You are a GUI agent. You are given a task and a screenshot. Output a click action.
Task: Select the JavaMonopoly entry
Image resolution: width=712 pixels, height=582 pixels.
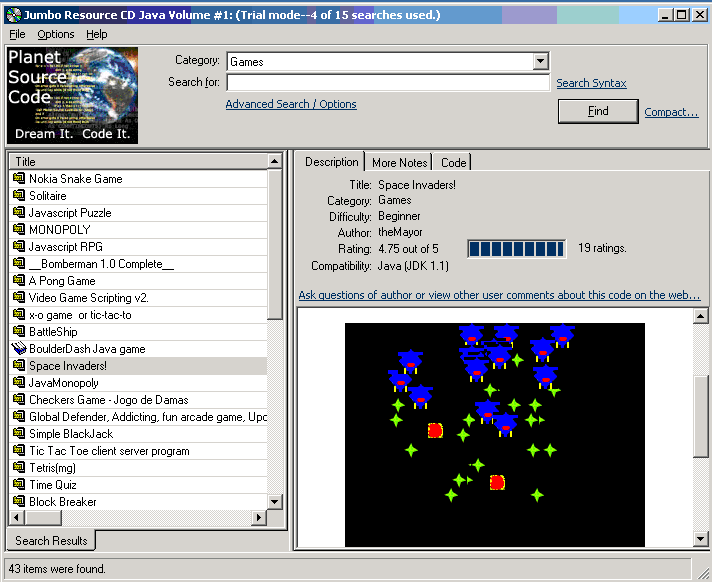click(x=138, y=383)
